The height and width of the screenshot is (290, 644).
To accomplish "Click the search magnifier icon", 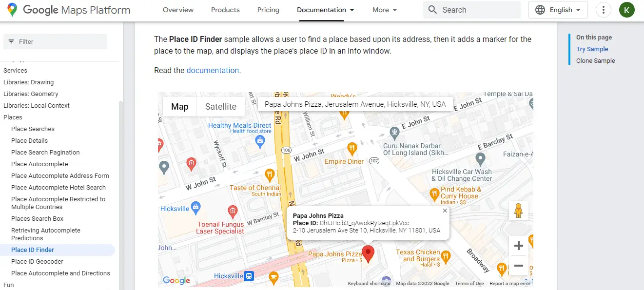I will pyautogui.click(x=432, y=10).
